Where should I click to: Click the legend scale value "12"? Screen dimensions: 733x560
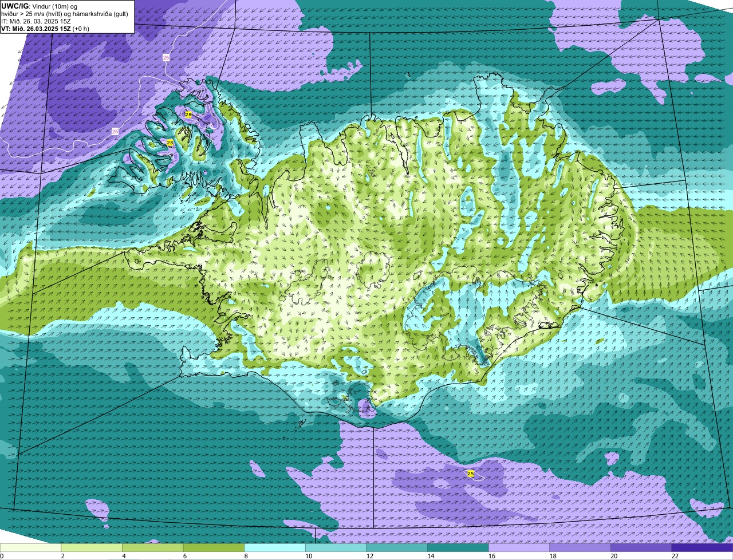click(369, 556)
